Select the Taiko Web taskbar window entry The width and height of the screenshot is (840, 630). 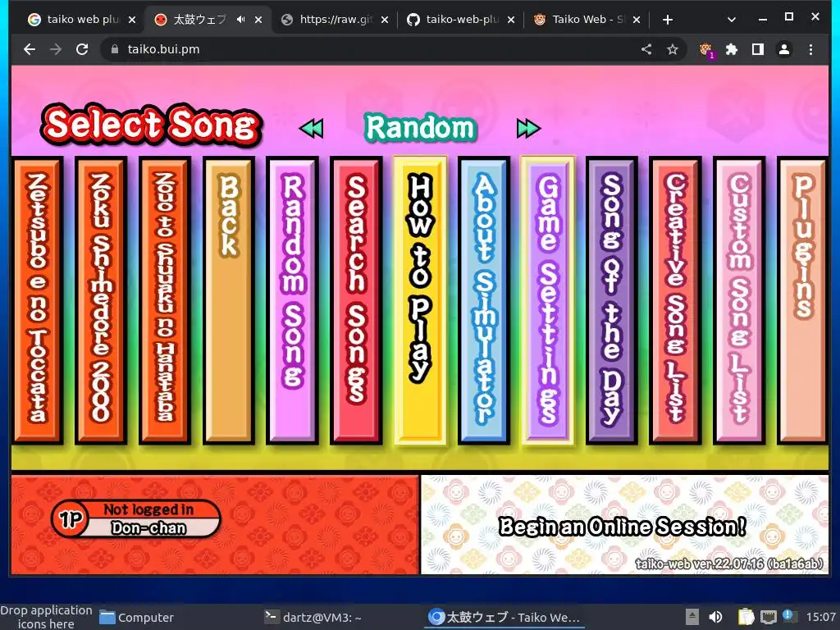click(x=504, y=618)
